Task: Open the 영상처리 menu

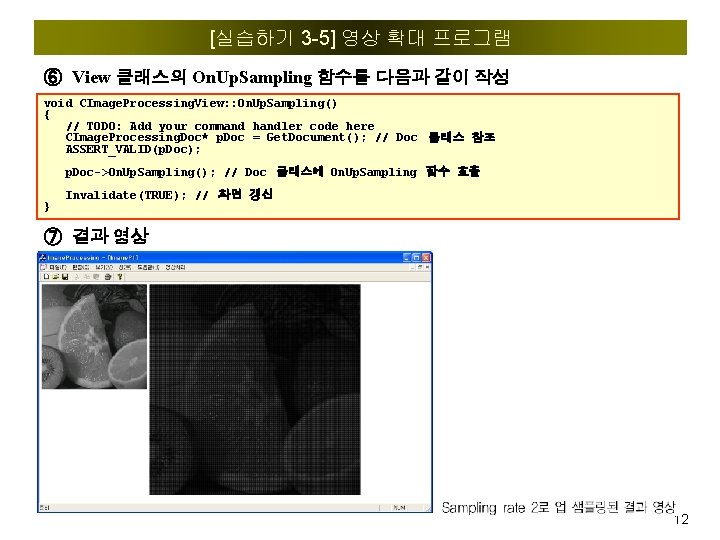Action: point(175,267)
